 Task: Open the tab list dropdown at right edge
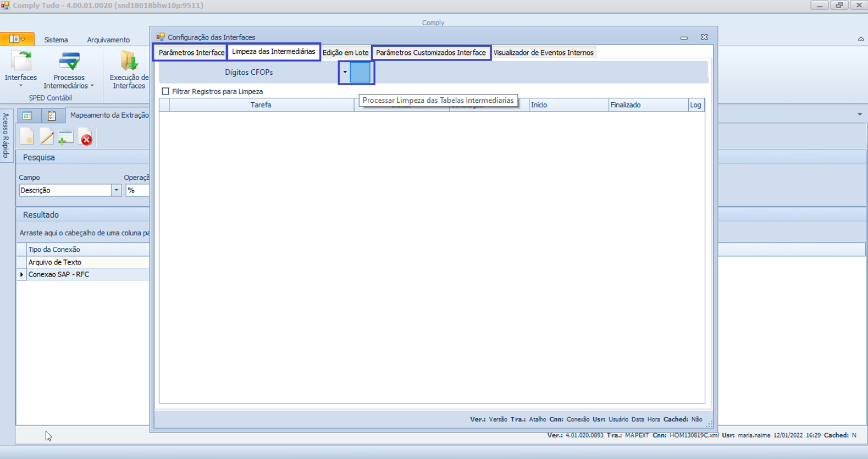[x=860, y=114]
